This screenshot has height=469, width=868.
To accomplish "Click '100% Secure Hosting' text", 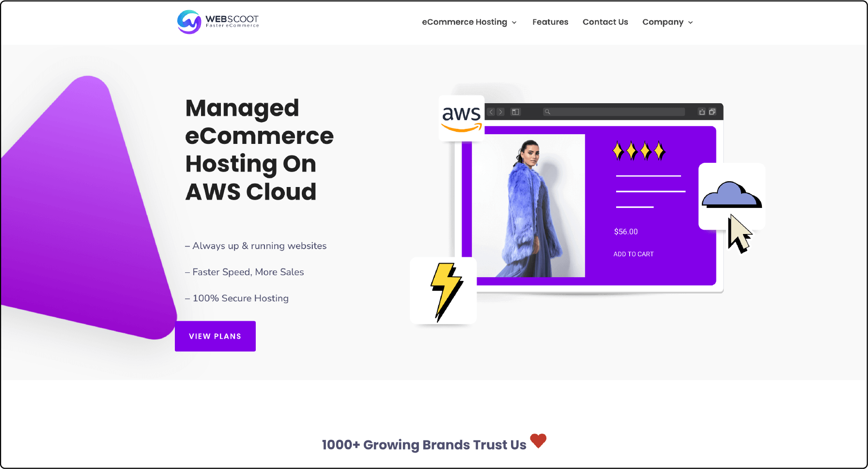I will [x=241, y=298].
